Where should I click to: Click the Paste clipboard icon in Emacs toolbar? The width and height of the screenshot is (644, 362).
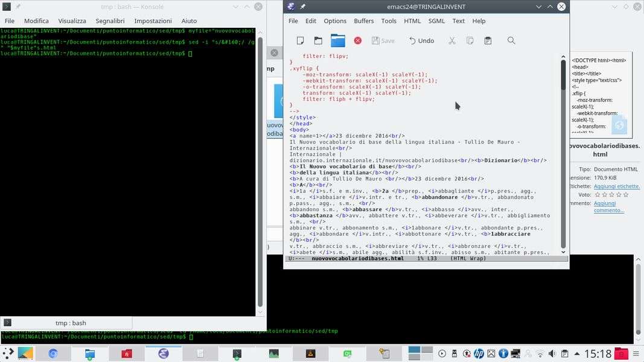488,40
